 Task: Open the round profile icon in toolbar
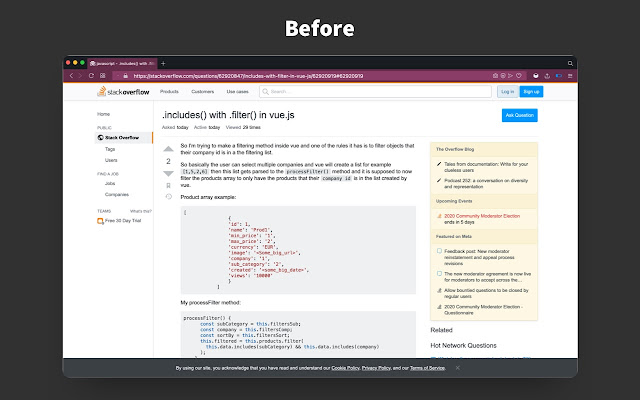(536, 76)
